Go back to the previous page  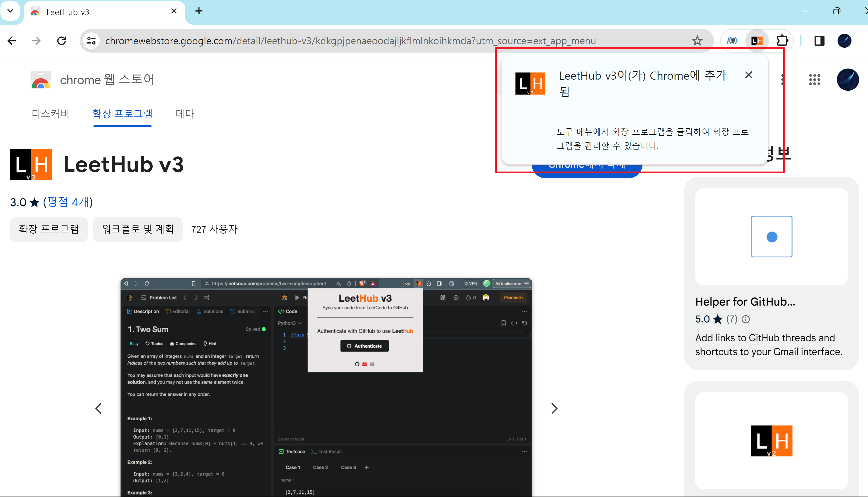click(12, 41)
